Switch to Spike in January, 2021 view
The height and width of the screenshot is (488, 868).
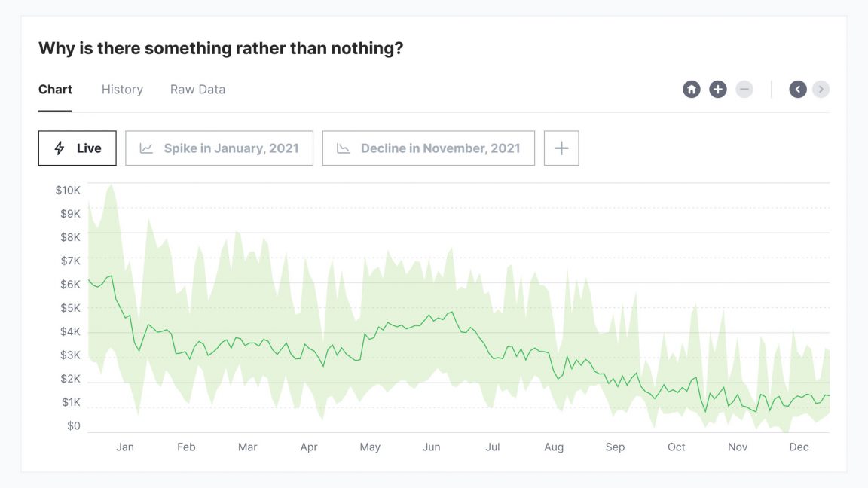219,148
